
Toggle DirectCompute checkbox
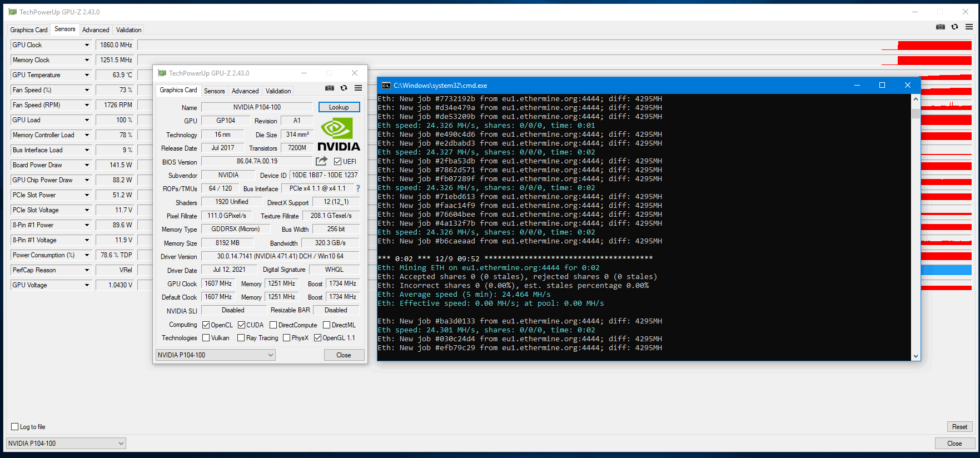pos(273,325)
